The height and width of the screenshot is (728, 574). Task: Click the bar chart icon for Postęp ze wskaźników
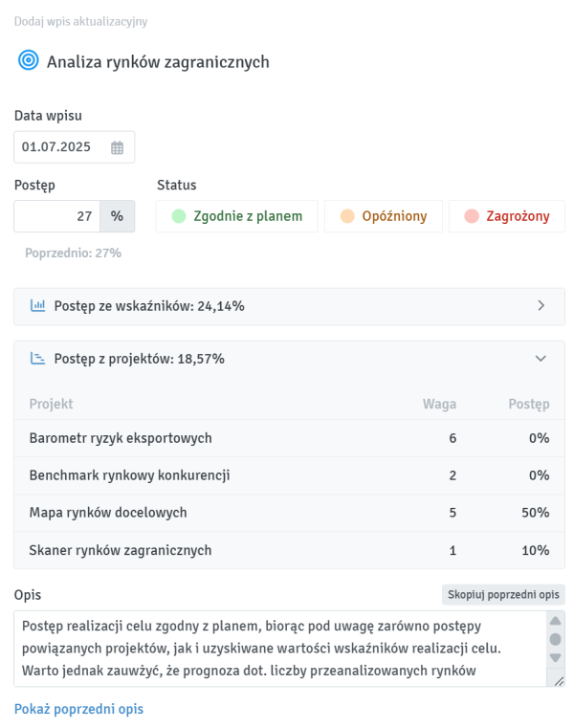[38, 306]
